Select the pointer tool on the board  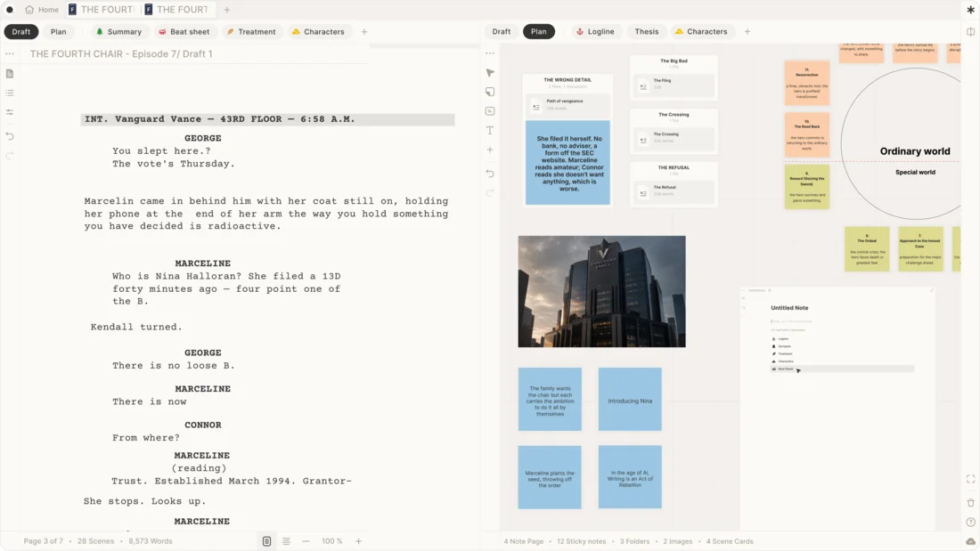490,73
